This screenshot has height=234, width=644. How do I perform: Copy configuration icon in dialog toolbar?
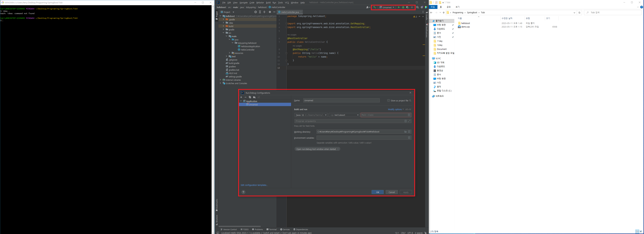click(x=250, y=97)
